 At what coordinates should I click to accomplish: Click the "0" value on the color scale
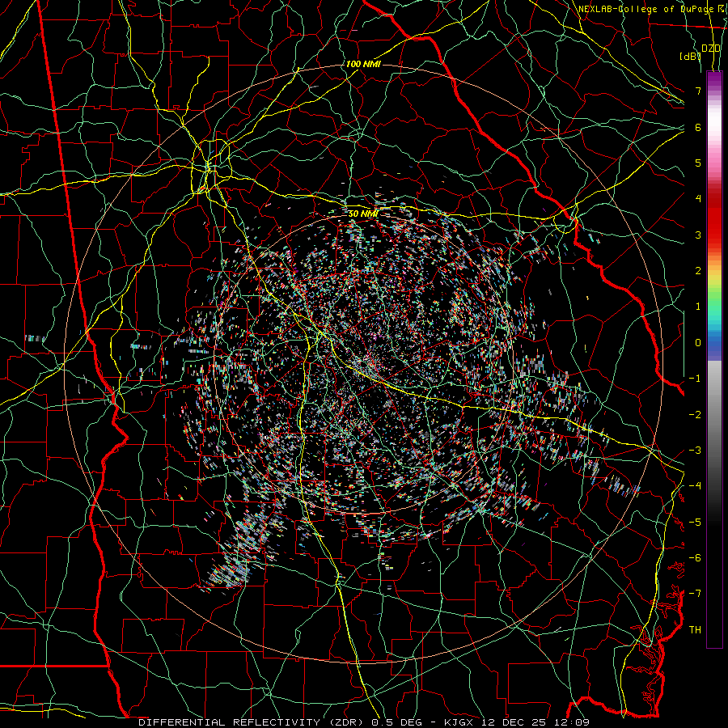coord(698,343)
